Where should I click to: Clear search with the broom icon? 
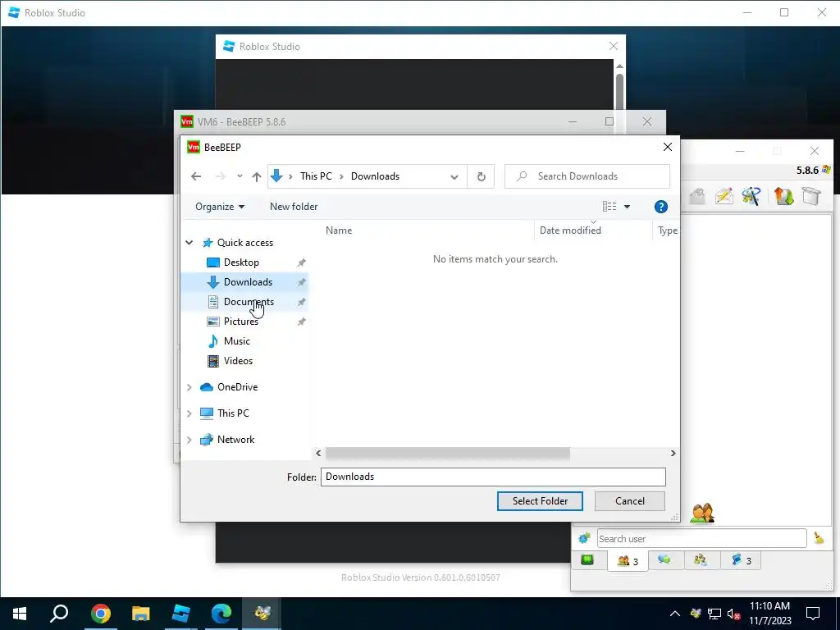(819, 538)
